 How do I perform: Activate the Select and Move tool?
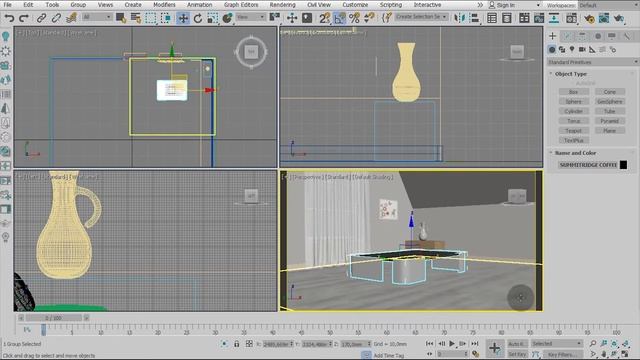tap(183, 18)
